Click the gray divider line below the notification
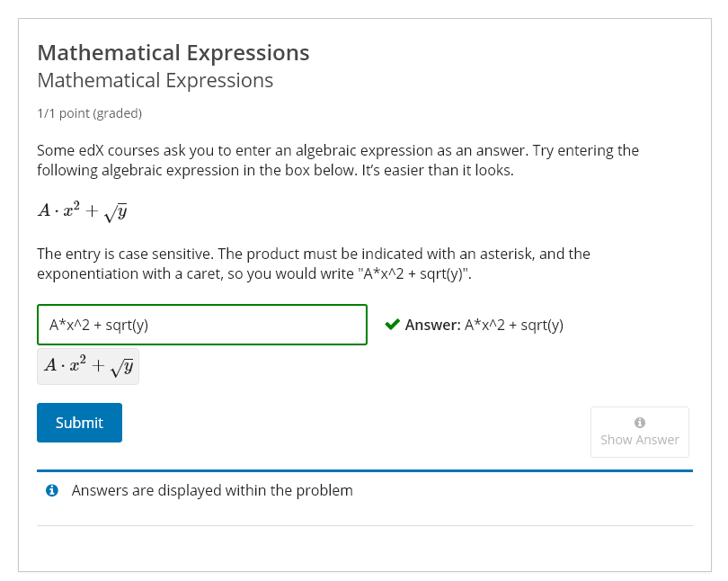 [x=365, y=525]
